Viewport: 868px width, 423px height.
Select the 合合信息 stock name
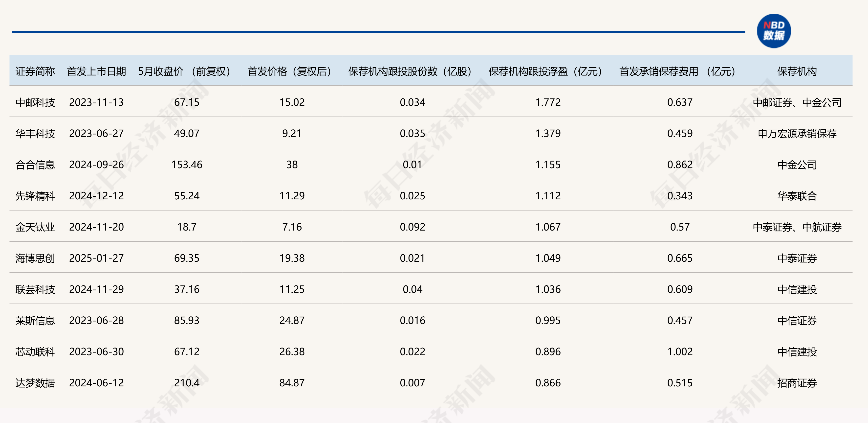[x=35, y=164]
